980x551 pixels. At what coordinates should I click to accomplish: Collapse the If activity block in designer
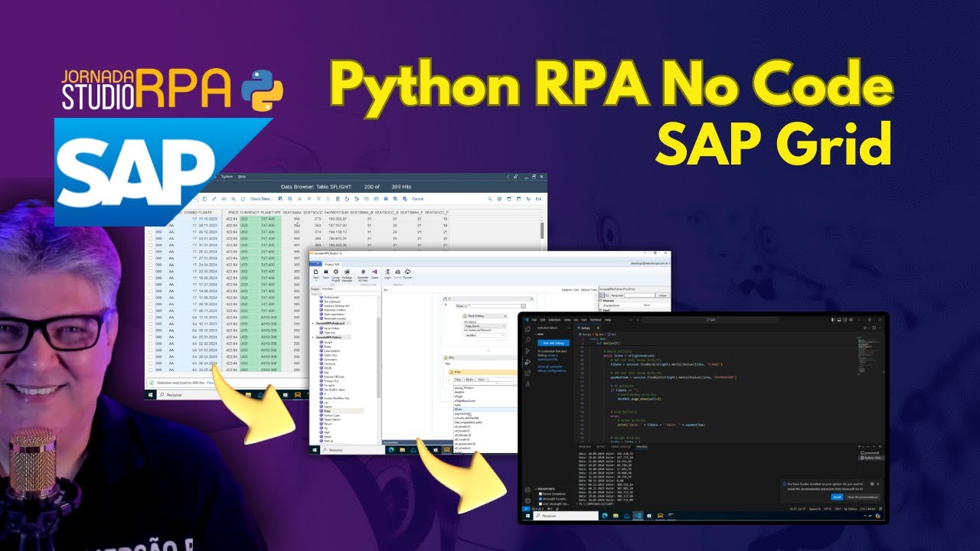pos(531,298)
